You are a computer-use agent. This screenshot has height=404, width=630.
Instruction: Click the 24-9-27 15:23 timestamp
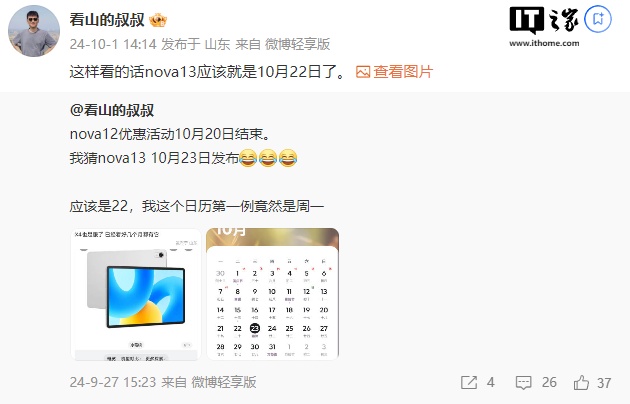click(x=113, y=382)
